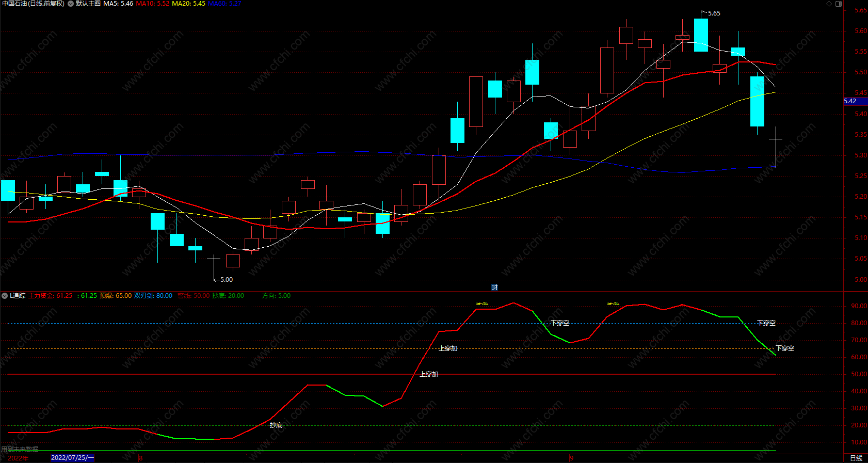Click the 抄底: 20.00 legend readout
This screenshot has height=463, width=868.
(x=228, y=296)
